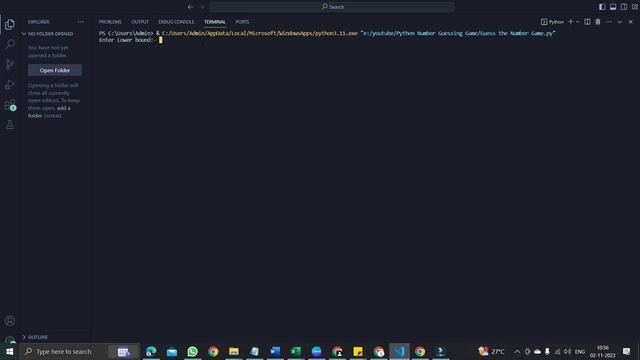
Task: Follow the 'add a folder' link
Action: [x=49, y=112]
